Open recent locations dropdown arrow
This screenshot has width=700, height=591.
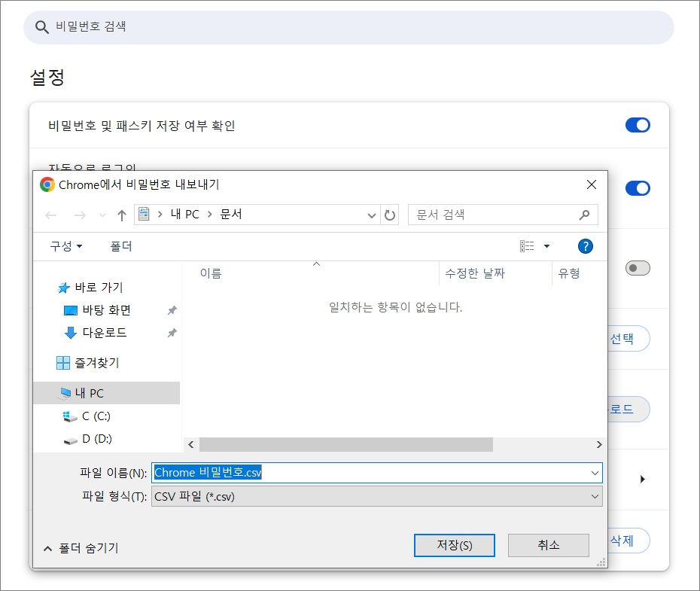tap(102, 215)
